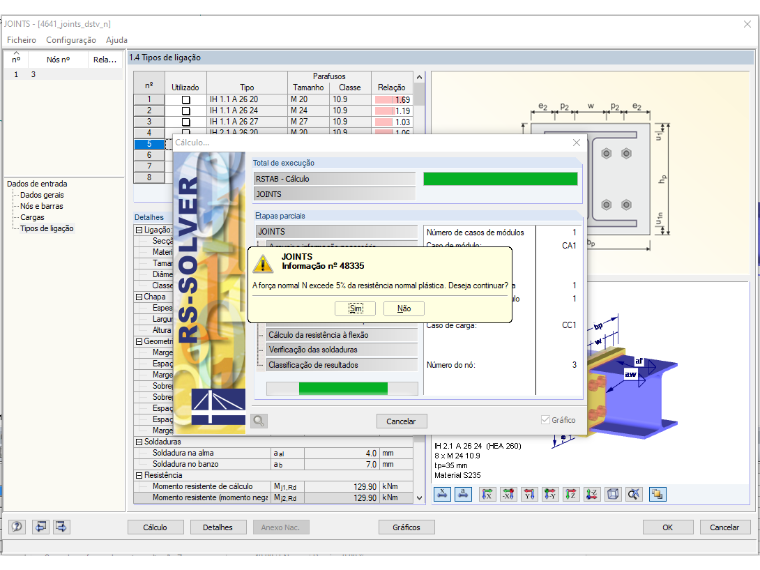Viewport: 760px width, 570px height.
Task: Click up arrow of connection types table scrollbar
Action: click(x=419, y=77)
